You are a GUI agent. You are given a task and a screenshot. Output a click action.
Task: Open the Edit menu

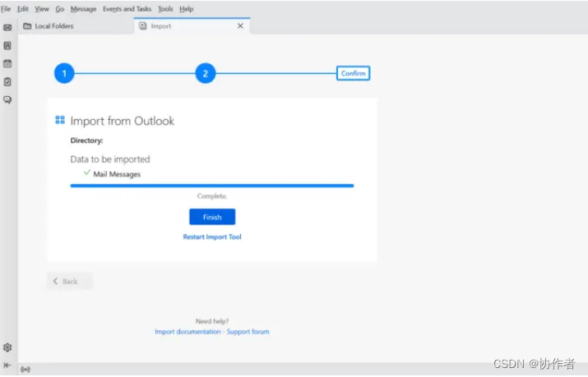pyautogui.click(x=23, y=9)
